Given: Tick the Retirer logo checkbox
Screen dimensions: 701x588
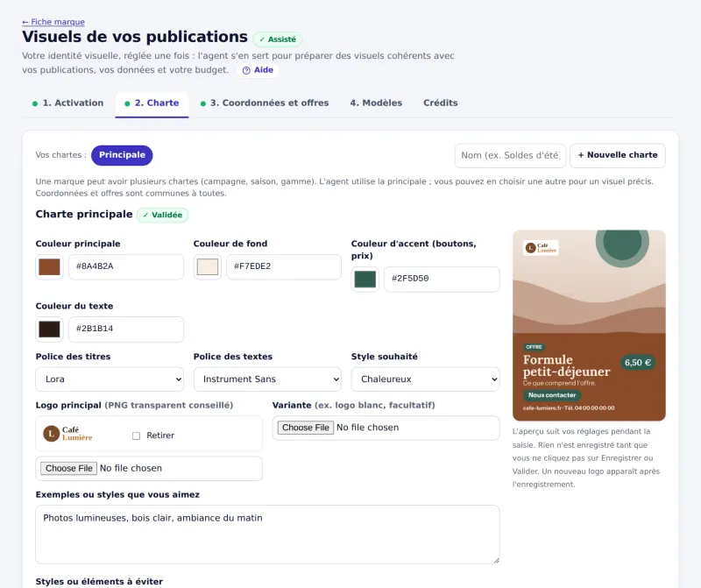Looking at the screenshot, I should tap(137, 436).
